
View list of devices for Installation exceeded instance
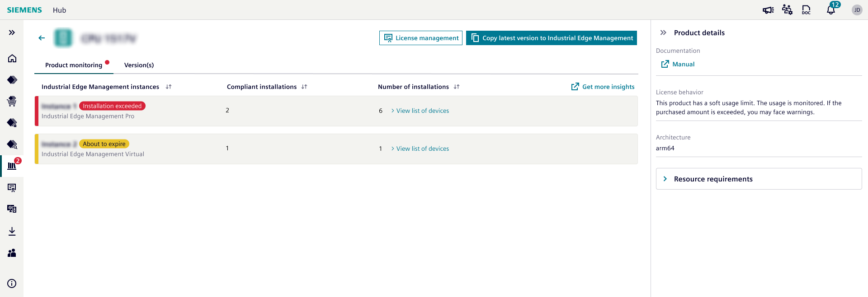pos(422,111)
